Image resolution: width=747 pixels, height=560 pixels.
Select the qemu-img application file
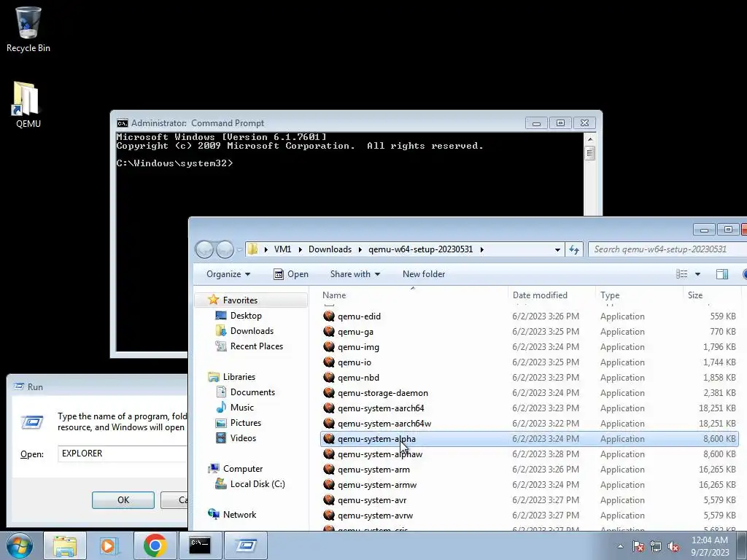(x=530, y=346)
